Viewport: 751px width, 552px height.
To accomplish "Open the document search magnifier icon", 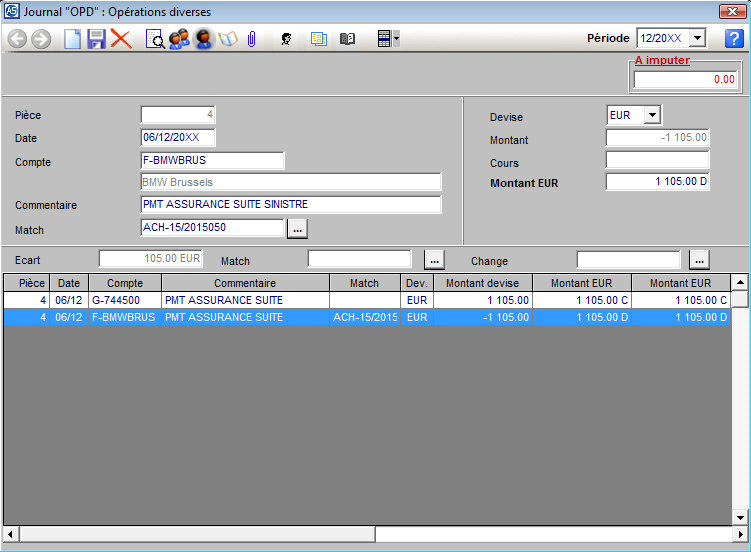I will click(155, 39).
